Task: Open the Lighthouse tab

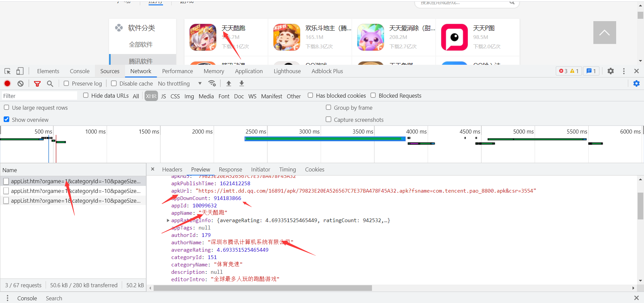Action: coord(287,71)
